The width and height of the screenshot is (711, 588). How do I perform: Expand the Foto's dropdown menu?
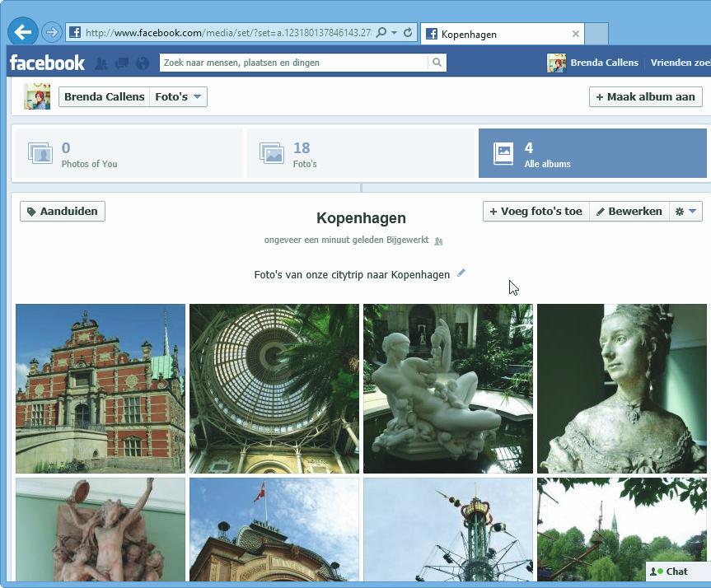click(x=178, y=96)
